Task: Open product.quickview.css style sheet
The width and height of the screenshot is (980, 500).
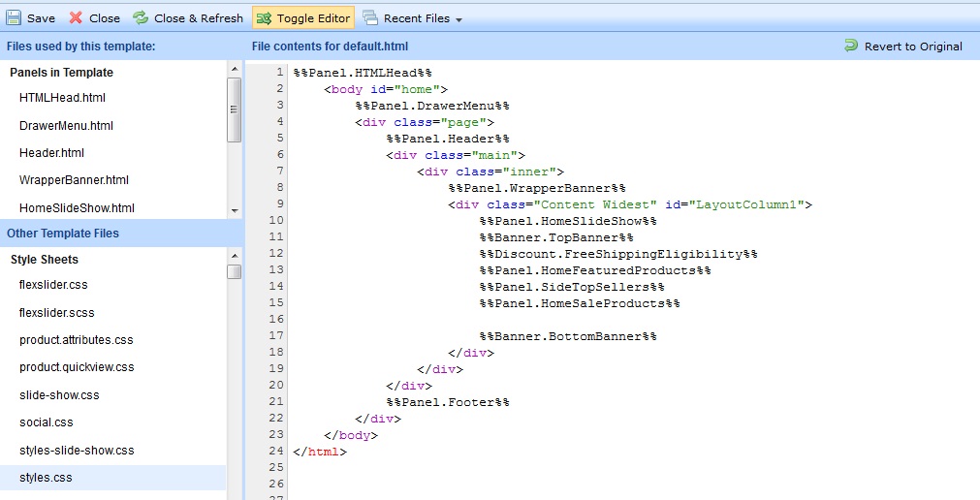Action: [77, 367]
